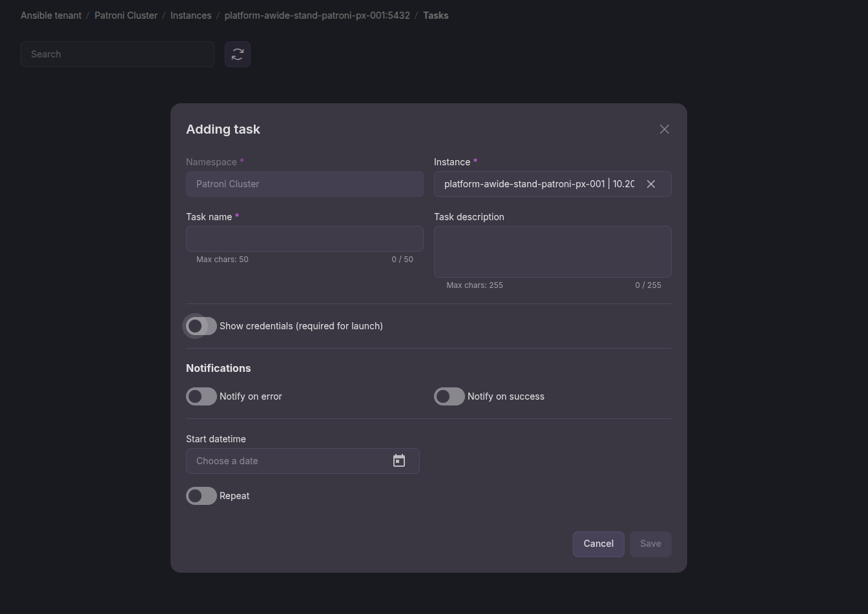
Task: Click the Tasks breadcrumb item
Action: [x=435, y=15]
